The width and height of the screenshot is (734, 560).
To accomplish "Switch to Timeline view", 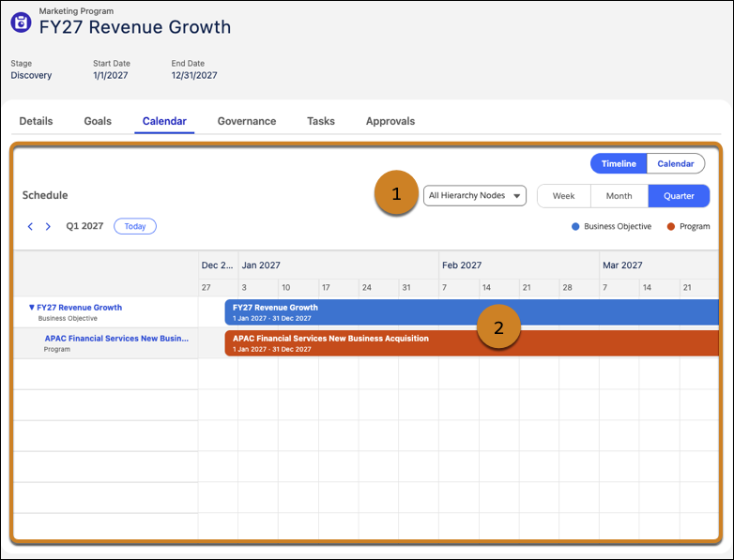I will [x=619, y=164].
